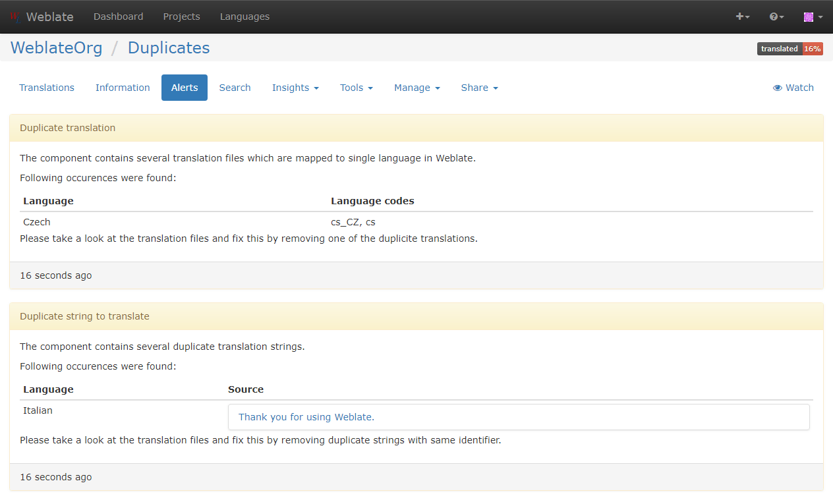The image size is (833, 504).
Task: Expand the Tools dropdown
Action: (x=357, y=88)
